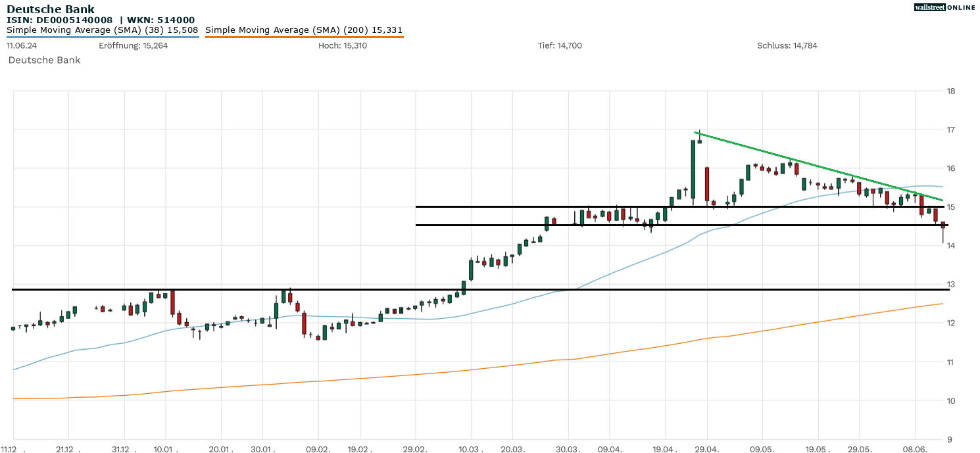Click the date label 11.06.24
This screenshot has width=980, height=453.
click(21, 45)
